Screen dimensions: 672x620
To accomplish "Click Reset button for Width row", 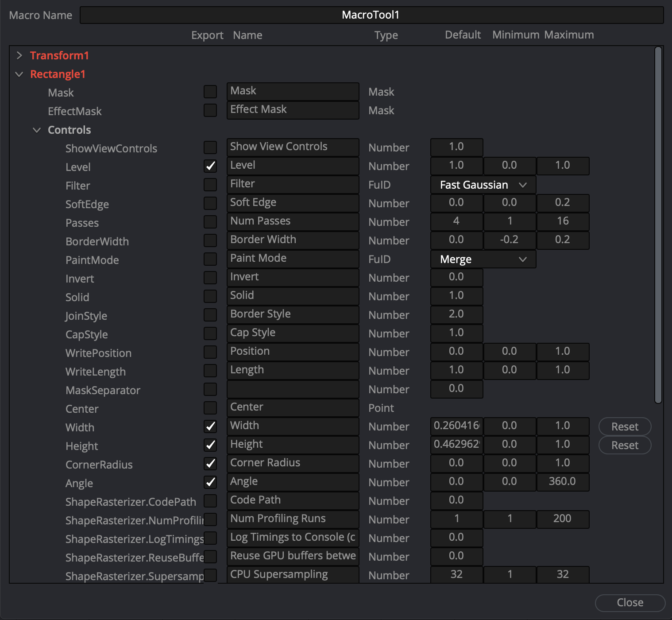I will (x=625, y=426).
